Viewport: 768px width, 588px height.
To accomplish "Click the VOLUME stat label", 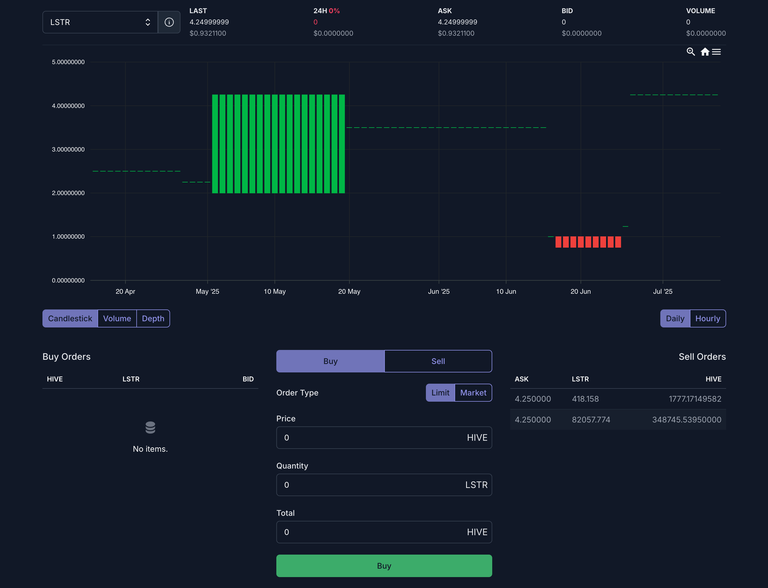I will coord(700,11).
